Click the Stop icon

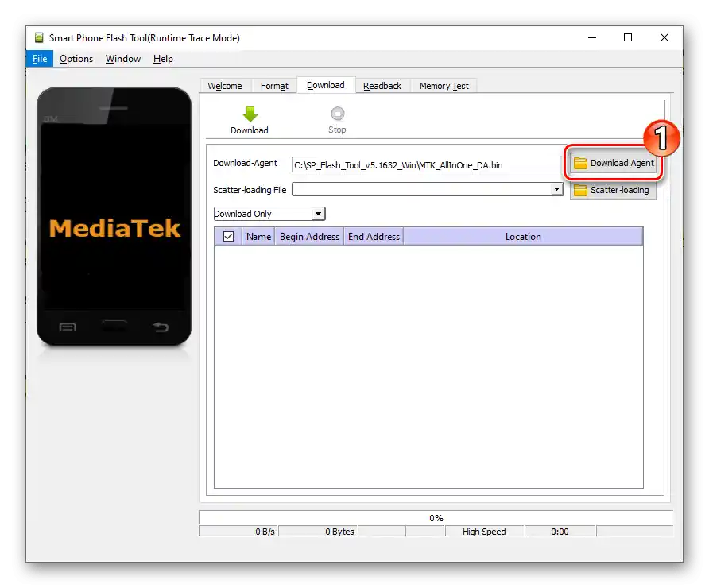coord(337,112)
